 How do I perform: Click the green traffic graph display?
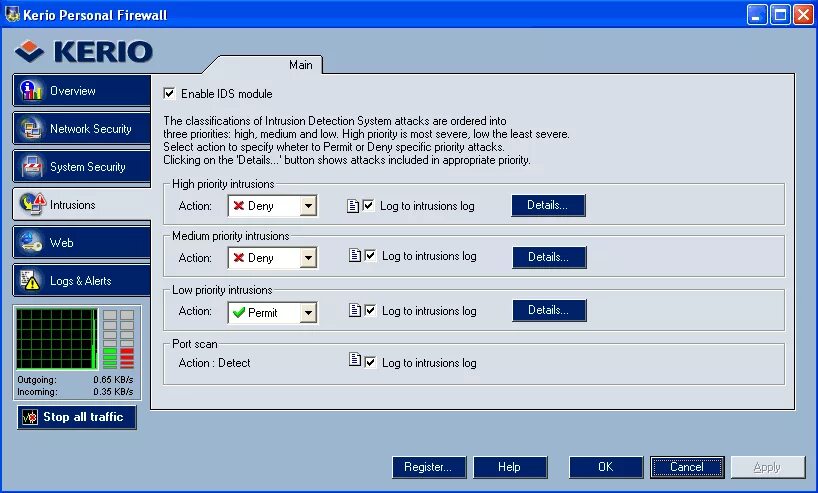tap(56, 339)
